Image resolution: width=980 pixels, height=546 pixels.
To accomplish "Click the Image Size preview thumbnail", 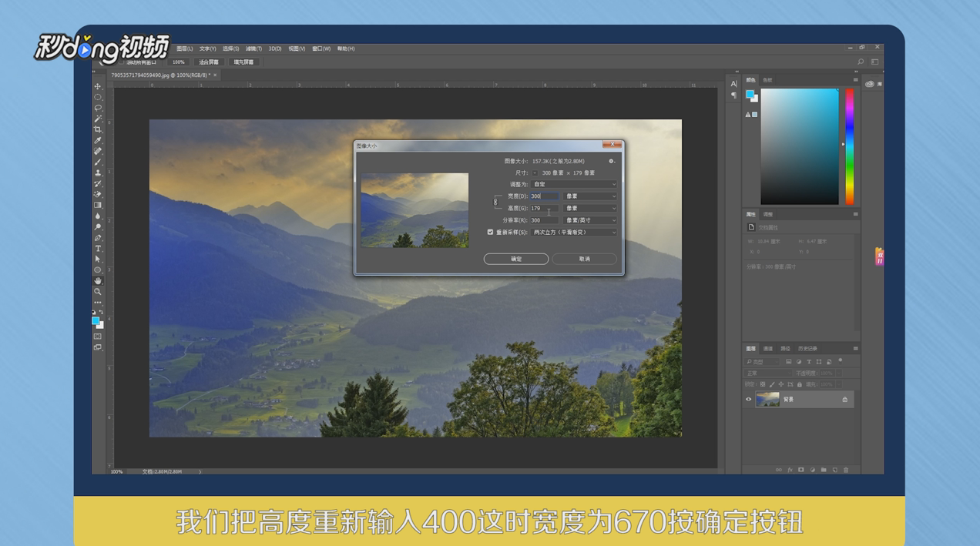I will click(x=414, y=210).
